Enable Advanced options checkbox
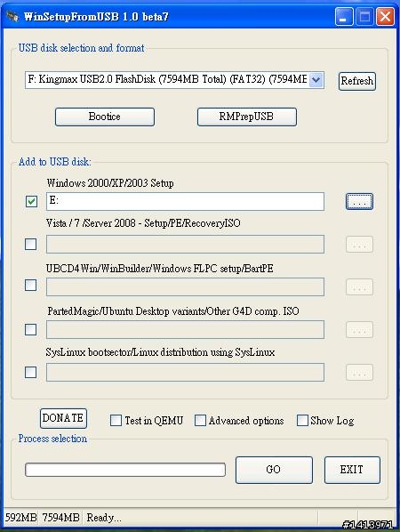This screenshot has height=532, width=400. (200, 421)
